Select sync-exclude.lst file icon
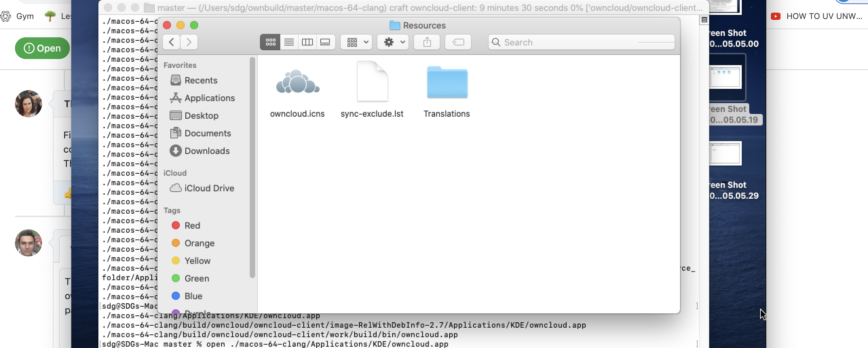 point(372,81)
